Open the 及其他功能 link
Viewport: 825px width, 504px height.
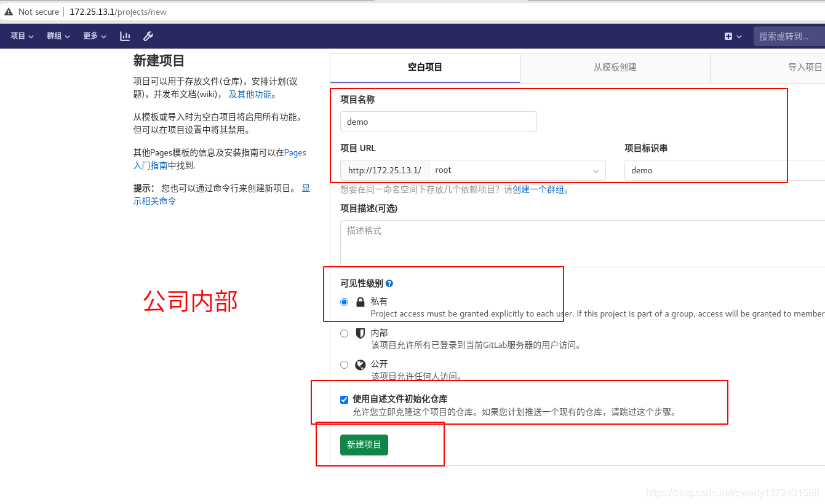click(x=250, y=94)
